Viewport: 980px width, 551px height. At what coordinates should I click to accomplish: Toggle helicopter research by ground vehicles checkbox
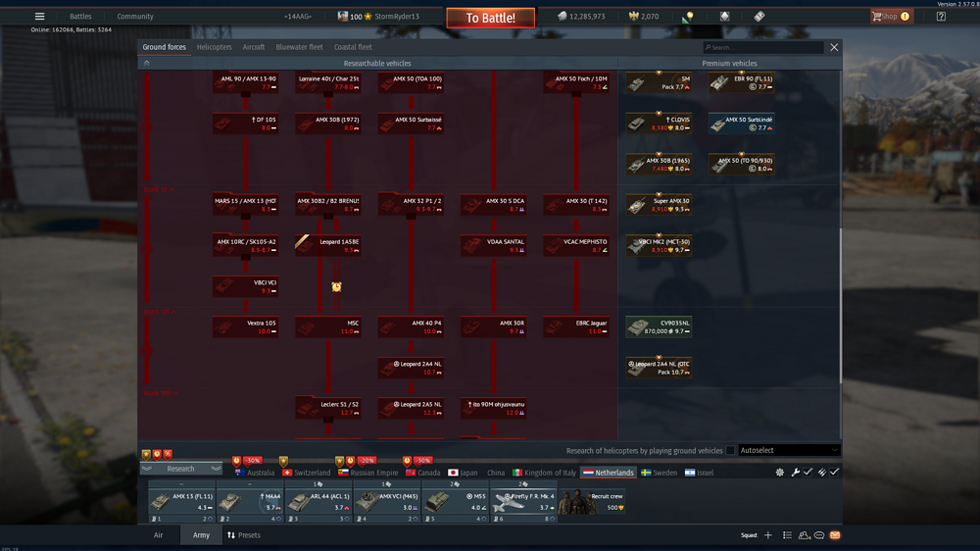(x=730, y=450)
